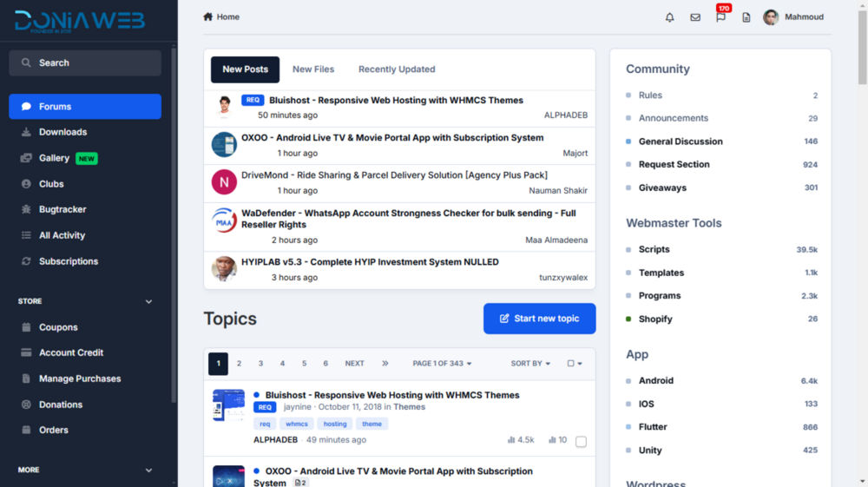Click the Clubs sidebar icon
This screenshot has height=487, width=868.
[26, 184]
